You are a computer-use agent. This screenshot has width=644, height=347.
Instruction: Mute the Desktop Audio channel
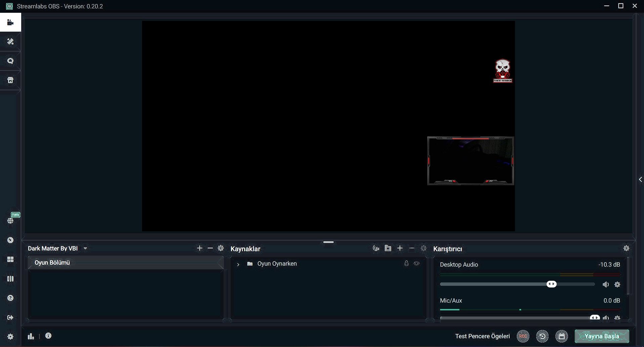605,284
